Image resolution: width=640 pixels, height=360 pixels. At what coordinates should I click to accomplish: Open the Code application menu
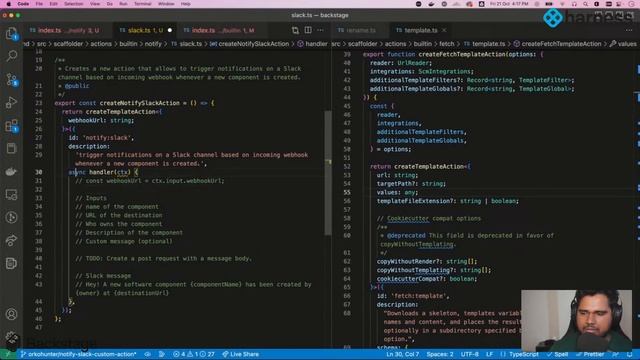pos(23,4)
